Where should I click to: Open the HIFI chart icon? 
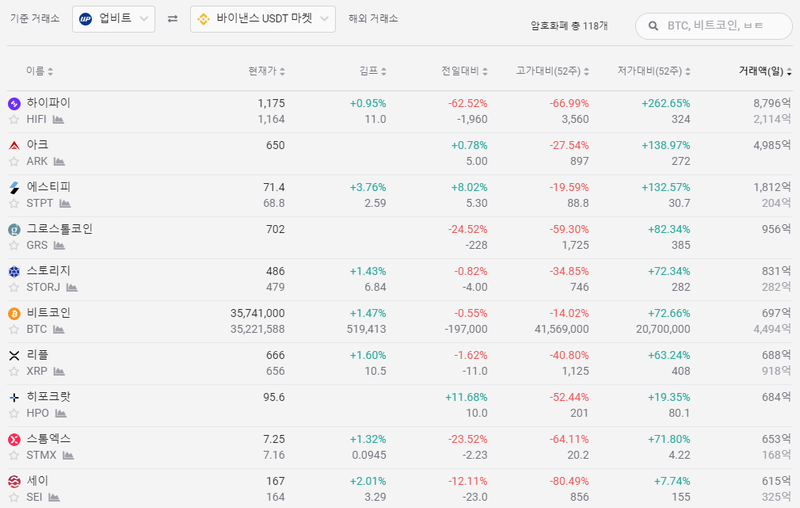coord(58,120)
